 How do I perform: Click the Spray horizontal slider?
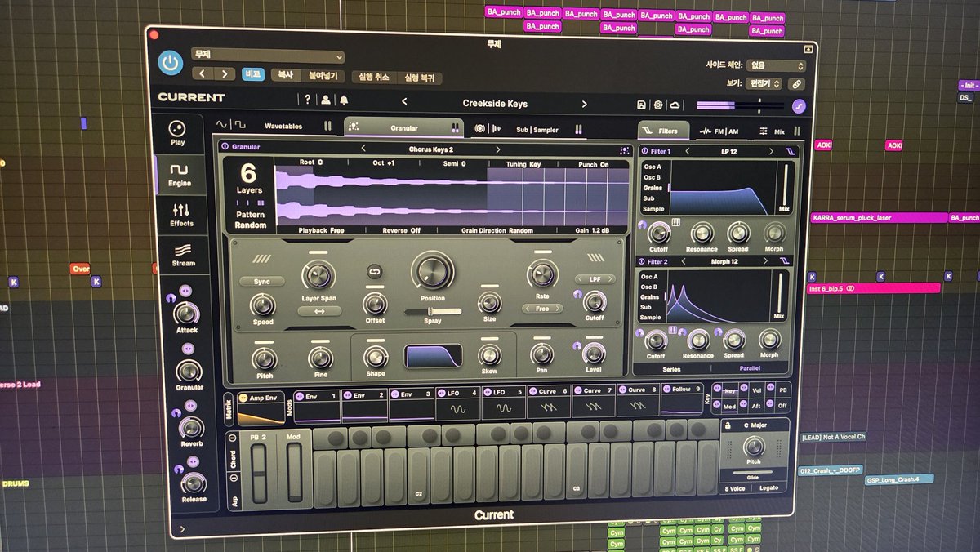pos(433,311)
